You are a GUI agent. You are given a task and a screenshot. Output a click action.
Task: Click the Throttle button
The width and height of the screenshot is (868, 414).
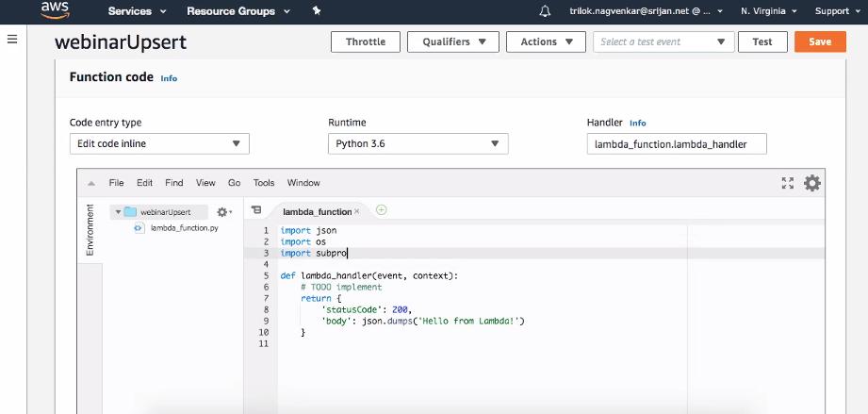[366, 42]
